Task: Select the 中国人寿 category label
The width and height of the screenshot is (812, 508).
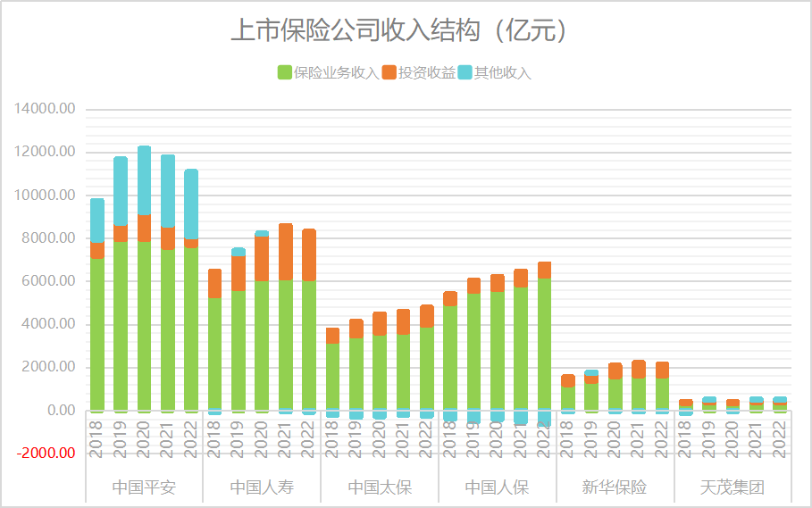Action: [262, 487]
